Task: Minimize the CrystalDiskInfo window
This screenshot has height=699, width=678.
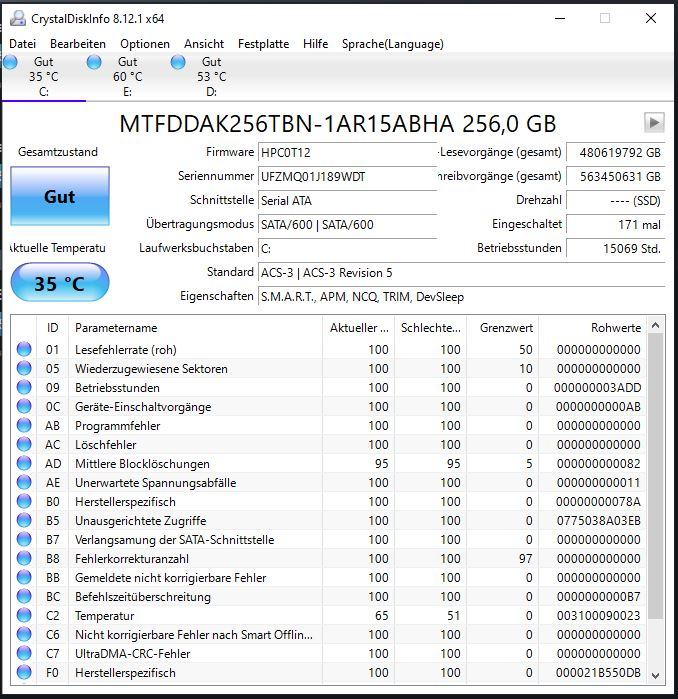Action: [560, 18]
